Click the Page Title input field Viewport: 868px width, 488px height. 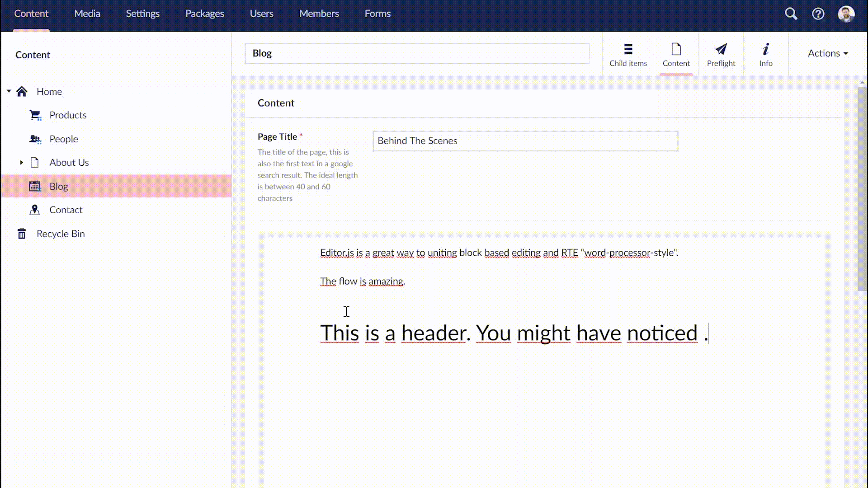click(525, 141)
